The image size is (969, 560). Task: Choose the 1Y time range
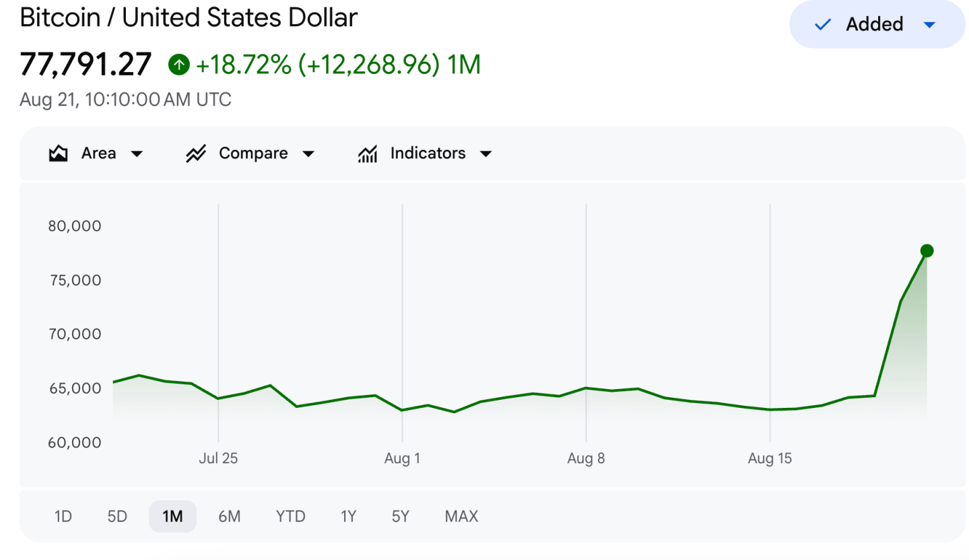pyautogui.click(x=348, y=517)
